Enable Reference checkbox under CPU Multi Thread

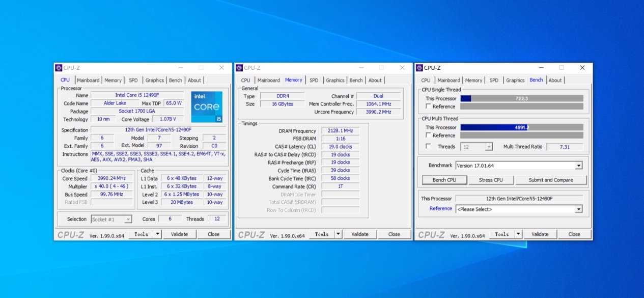click(x=428, y=136)
